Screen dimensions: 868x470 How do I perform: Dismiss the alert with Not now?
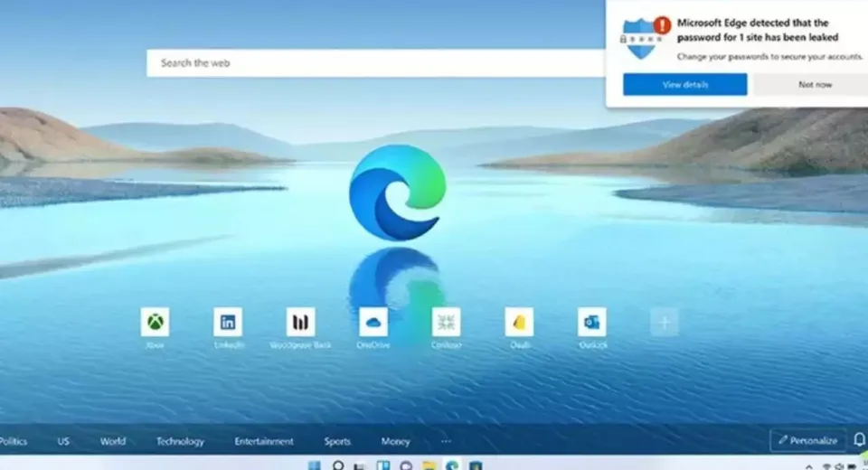click(x=814, y=85)
